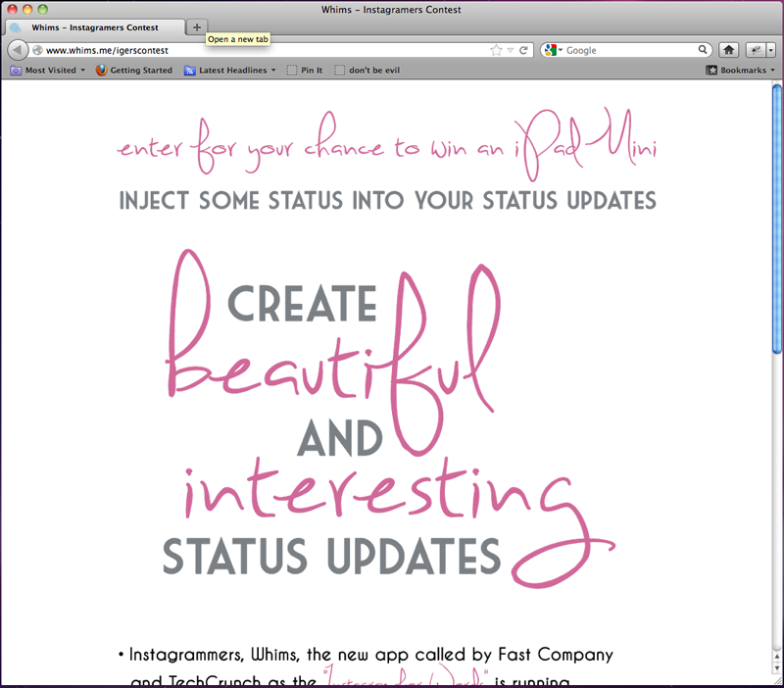
Task: Open a new tab with plus button
Action: click(x=197, y=27)
